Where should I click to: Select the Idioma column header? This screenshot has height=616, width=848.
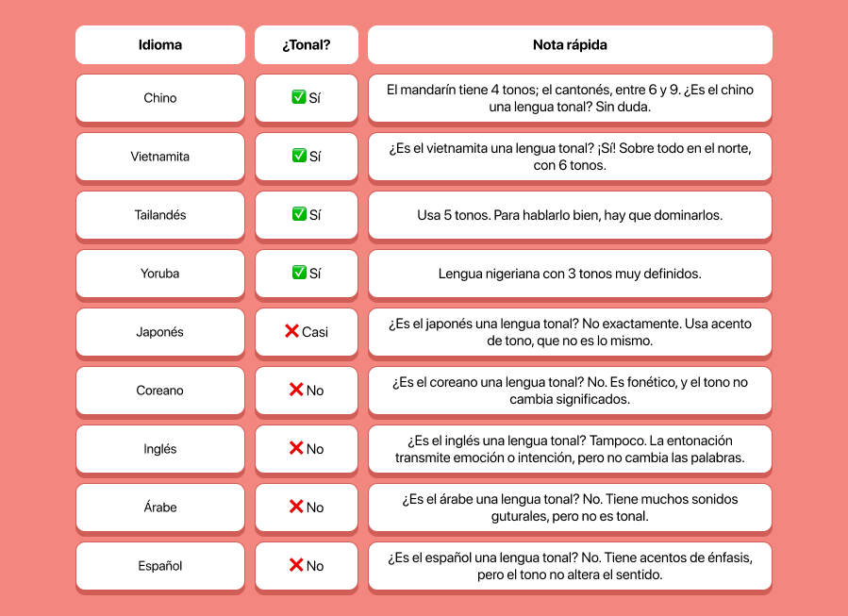[160, 45]
